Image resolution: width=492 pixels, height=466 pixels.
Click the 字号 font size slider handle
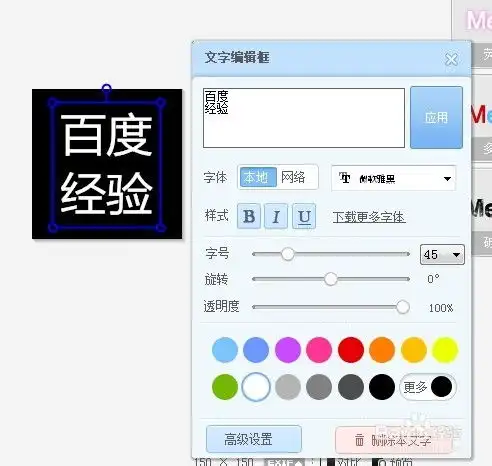(287, 254)
